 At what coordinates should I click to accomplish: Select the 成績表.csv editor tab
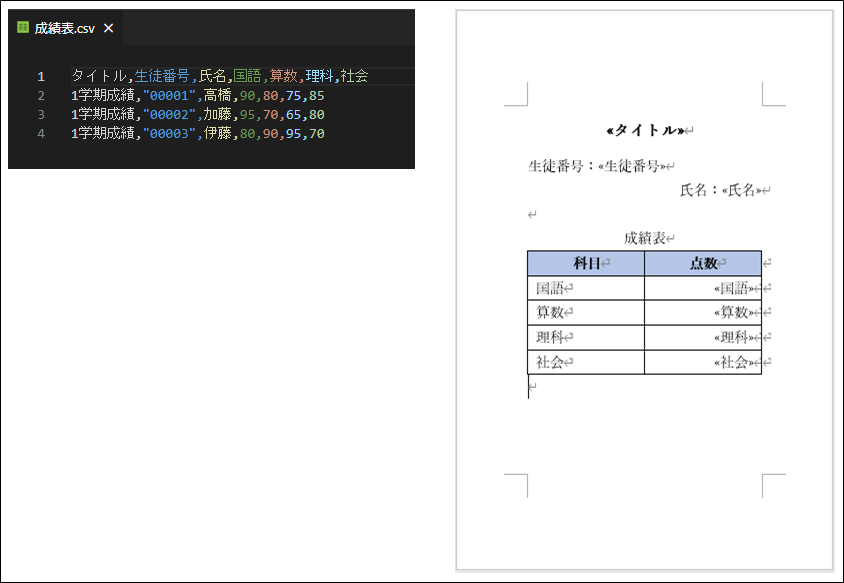(x=65, y=28)
